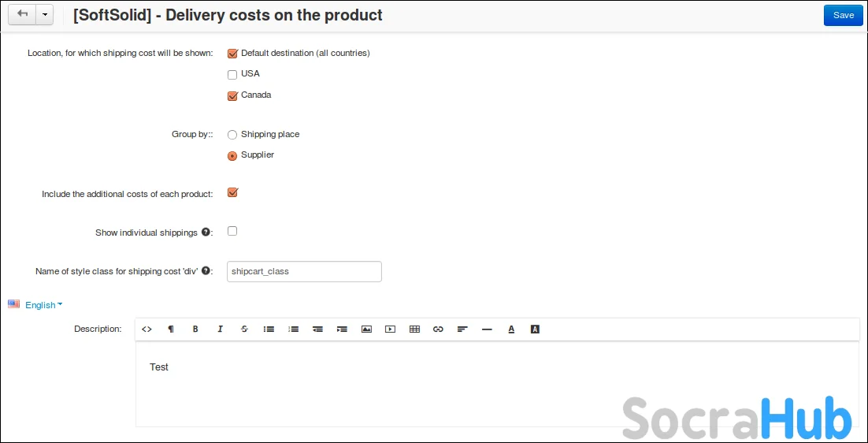The height and width of the screenshot is (443, 868).
Task: Click the Save button
Action: coord(843,15)
